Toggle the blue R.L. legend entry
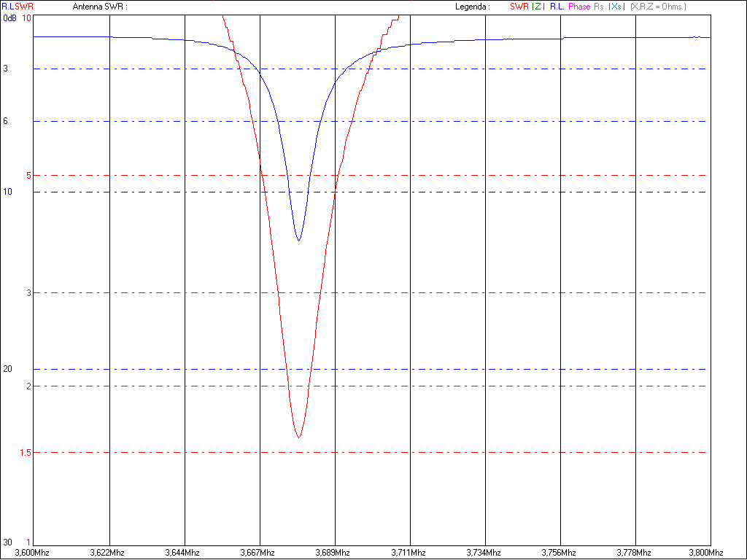This screenshot has width=747, height=560. [x=557, y=7]
